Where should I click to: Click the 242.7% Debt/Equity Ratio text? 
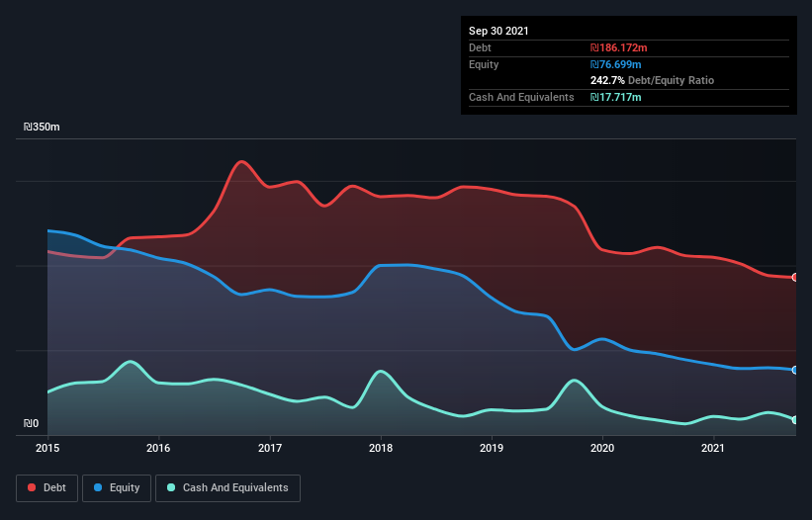pos(652,80)
